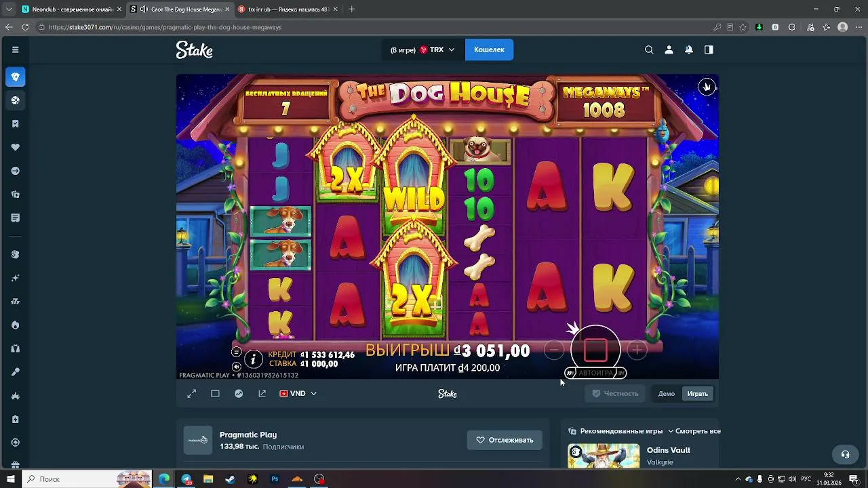
Task: Enter fullscreen with the expand arrows icon
Action: (x=192, y=394)
